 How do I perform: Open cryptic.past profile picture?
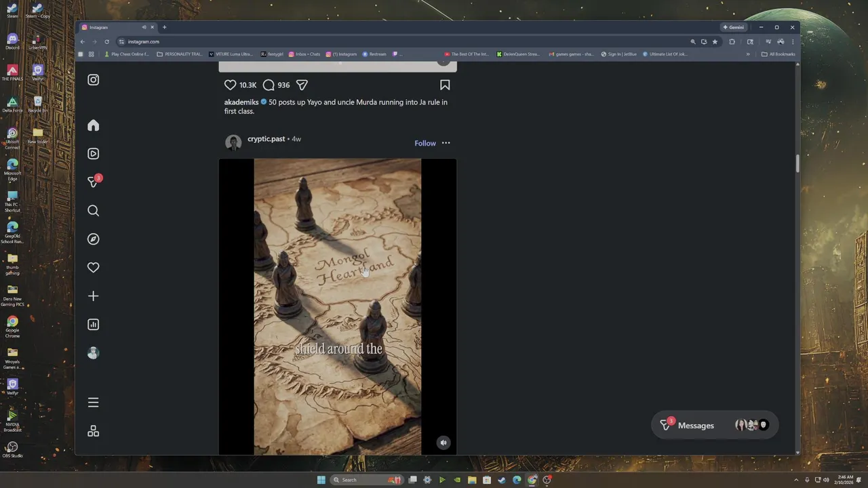pos(233,143)
